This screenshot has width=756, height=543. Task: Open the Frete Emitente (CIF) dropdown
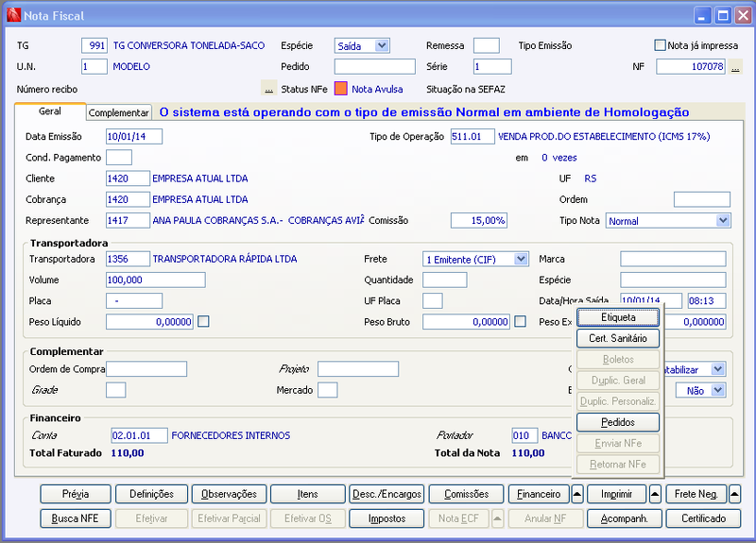point(521,259)
